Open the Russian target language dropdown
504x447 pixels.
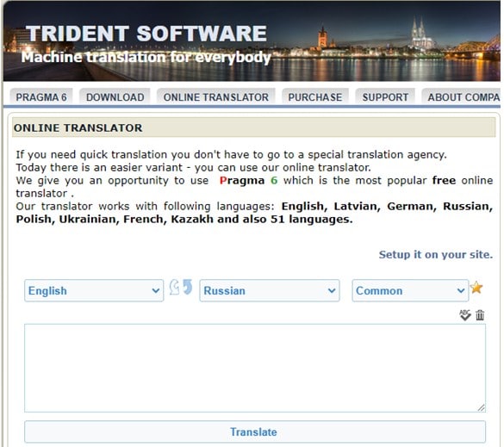(270, 290)
